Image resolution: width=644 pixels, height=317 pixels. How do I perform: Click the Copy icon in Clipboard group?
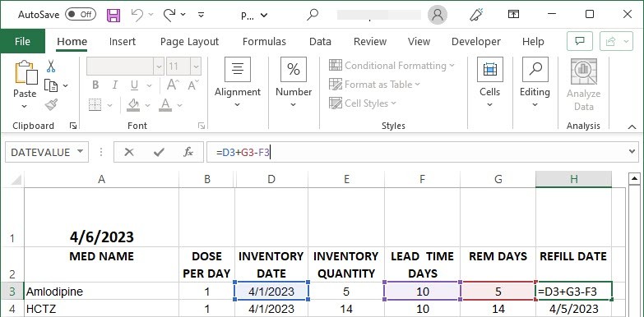tap(51, 85)
